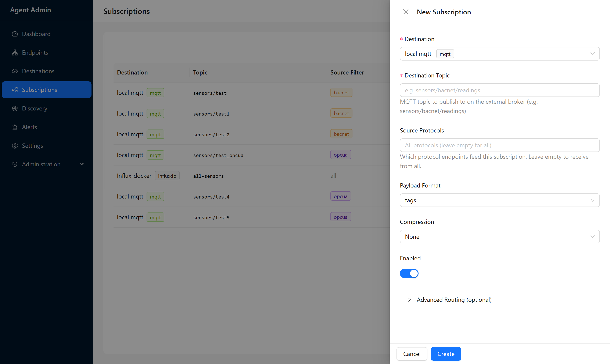
Task: Focus the Destination Topic input field
Action: tap(499, 90)
